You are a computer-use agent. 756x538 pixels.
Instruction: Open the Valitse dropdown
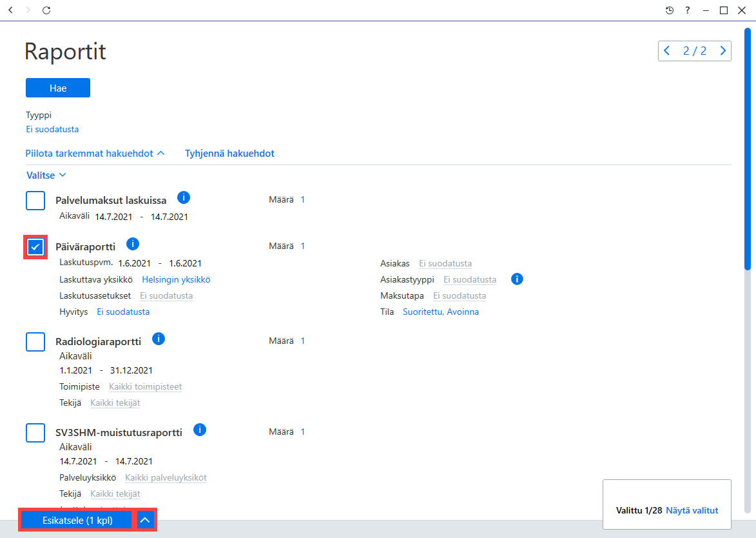(46, 175)
